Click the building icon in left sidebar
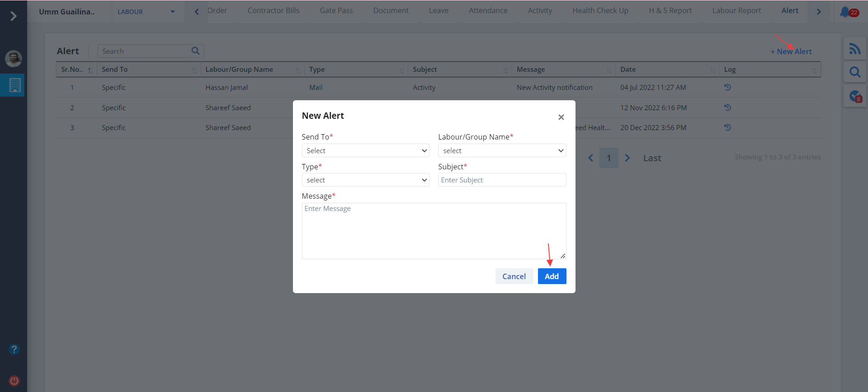This screenshot has height=392, width=868. pyautogui.click(x=15, y=85)
